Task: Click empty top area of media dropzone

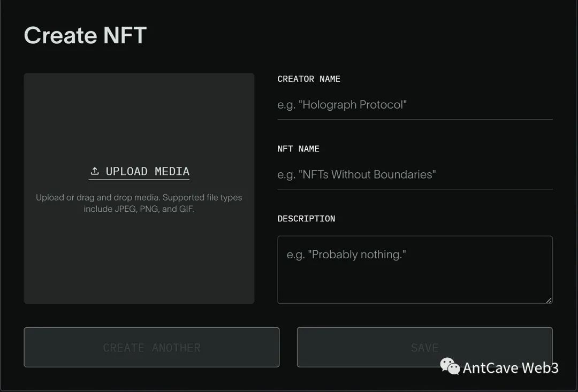Action: [x=139, y=107]
